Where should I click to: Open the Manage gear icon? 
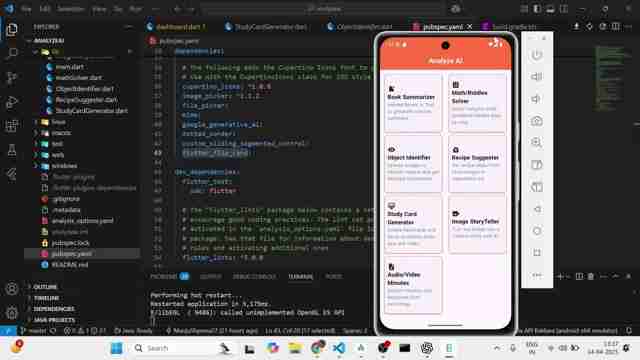pyautogui.click(x=12, y=313)
